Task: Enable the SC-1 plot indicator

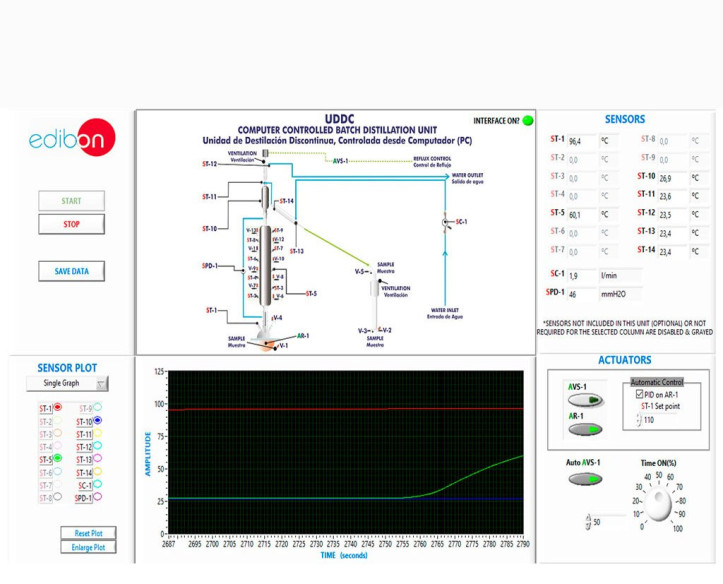Action: (97, 484)
